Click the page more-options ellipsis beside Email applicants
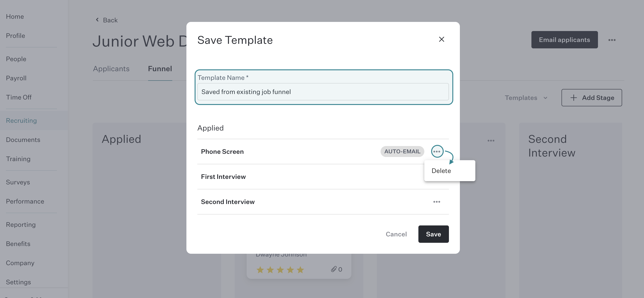The width and height of the screenshot is (644, 298). point(612,40)
